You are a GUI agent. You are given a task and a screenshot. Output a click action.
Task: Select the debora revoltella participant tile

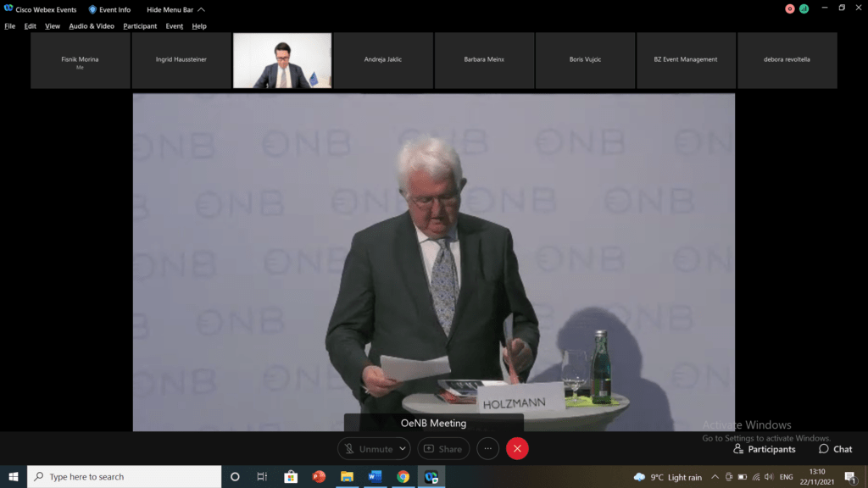point(787,60)
